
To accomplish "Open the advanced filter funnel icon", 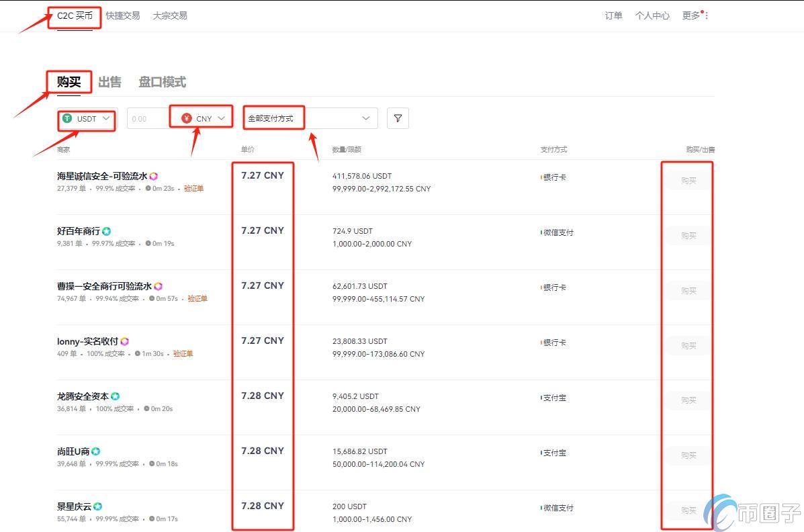I will coord(398,118).
